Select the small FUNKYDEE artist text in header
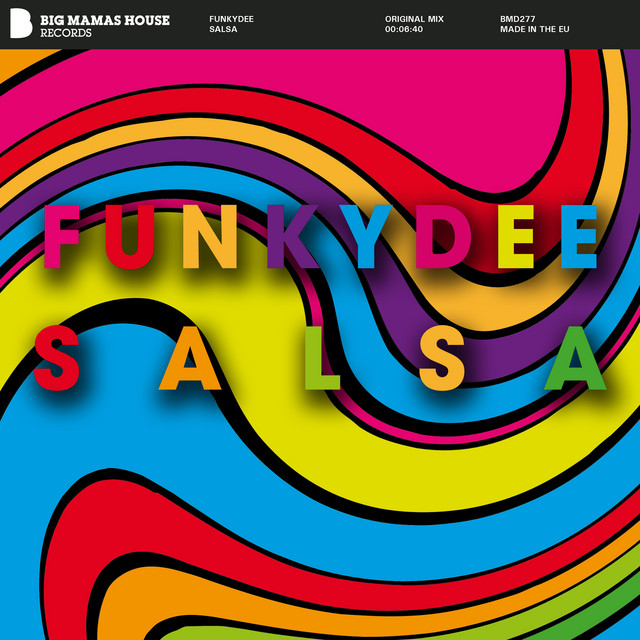Viewport: 640px width, 640px height. click(x=232, y=19)
